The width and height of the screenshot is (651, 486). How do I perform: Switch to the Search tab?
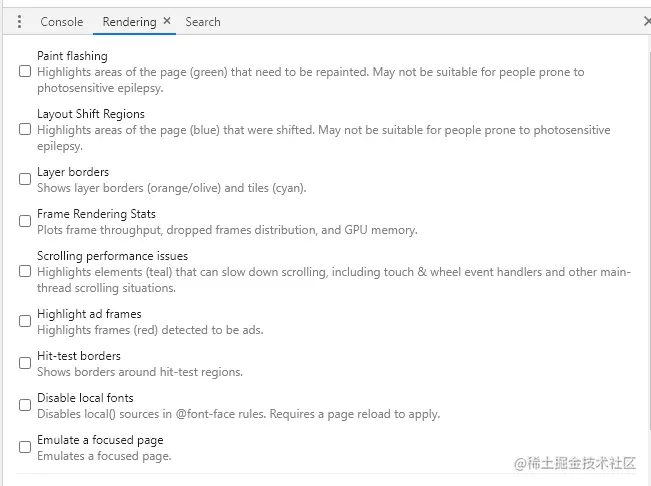pyautogui.click(x=203, y=21)
